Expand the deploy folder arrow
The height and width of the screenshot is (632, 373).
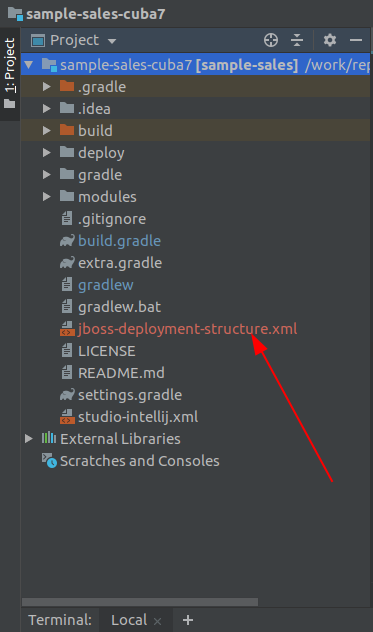pyautogui.click(x=47, y=152)
